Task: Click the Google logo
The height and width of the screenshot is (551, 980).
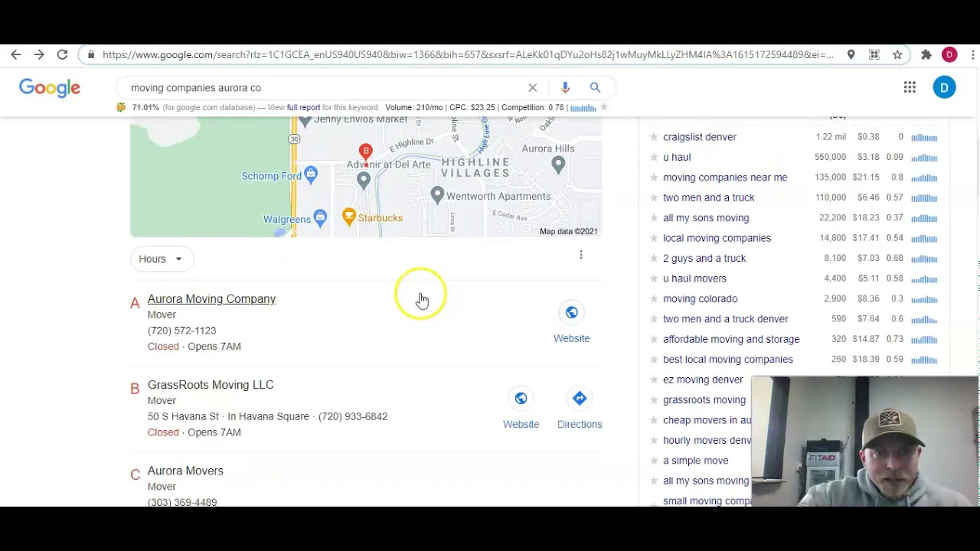Action: click(50, 87)
